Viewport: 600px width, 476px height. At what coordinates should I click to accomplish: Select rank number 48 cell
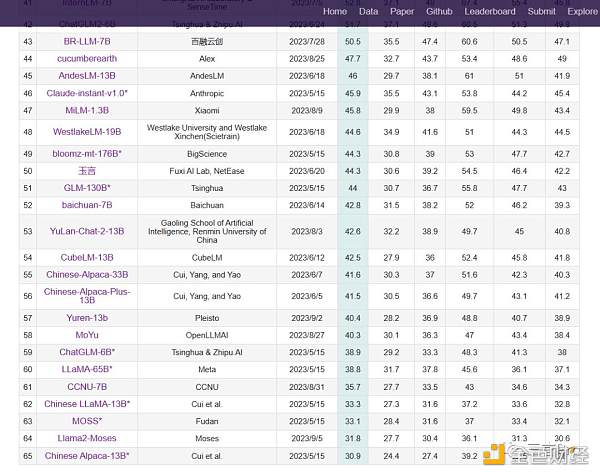(28, 132)
